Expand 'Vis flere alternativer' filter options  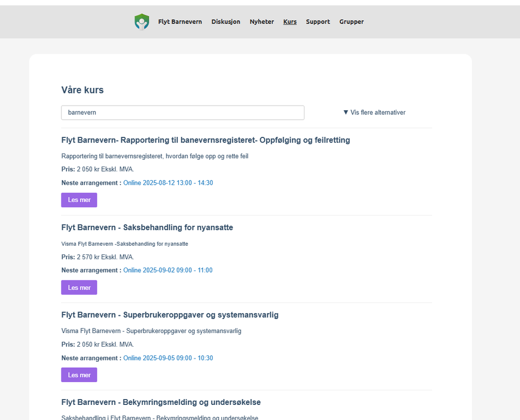tap(374, 112)
